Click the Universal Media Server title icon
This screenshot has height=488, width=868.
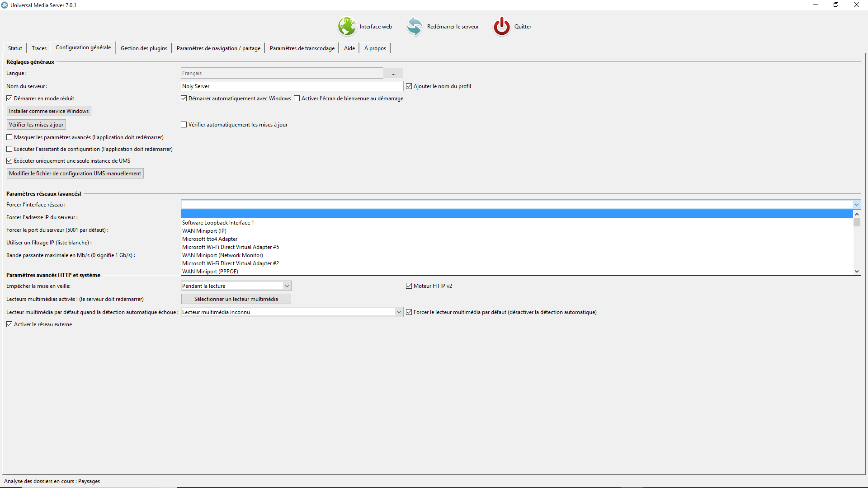5,5
